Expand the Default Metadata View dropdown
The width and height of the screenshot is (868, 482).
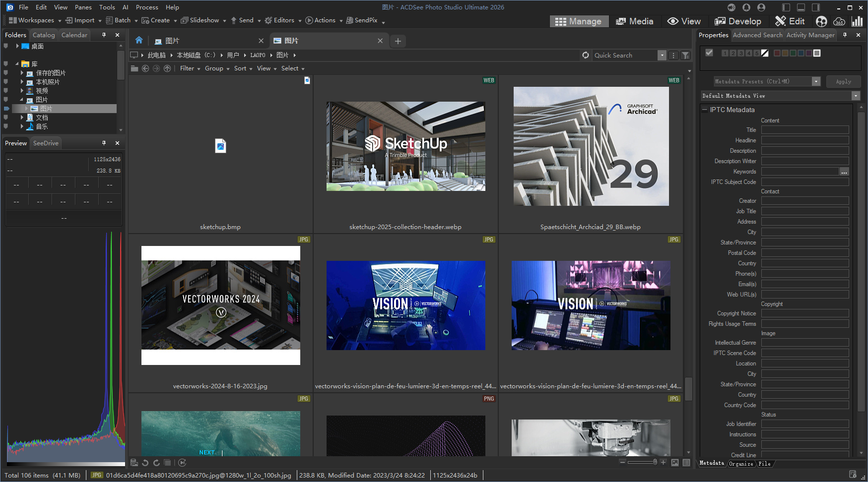click(856, 96)
